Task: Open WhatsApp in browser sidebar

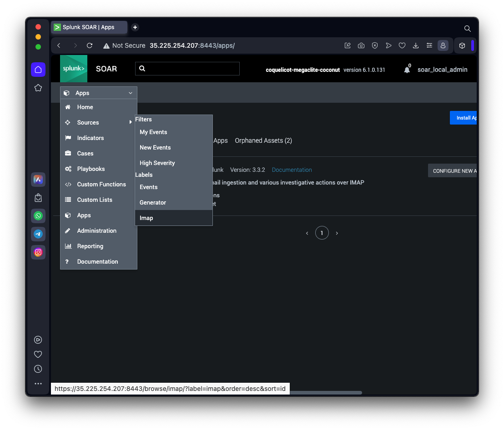Action: pos(38,216)
